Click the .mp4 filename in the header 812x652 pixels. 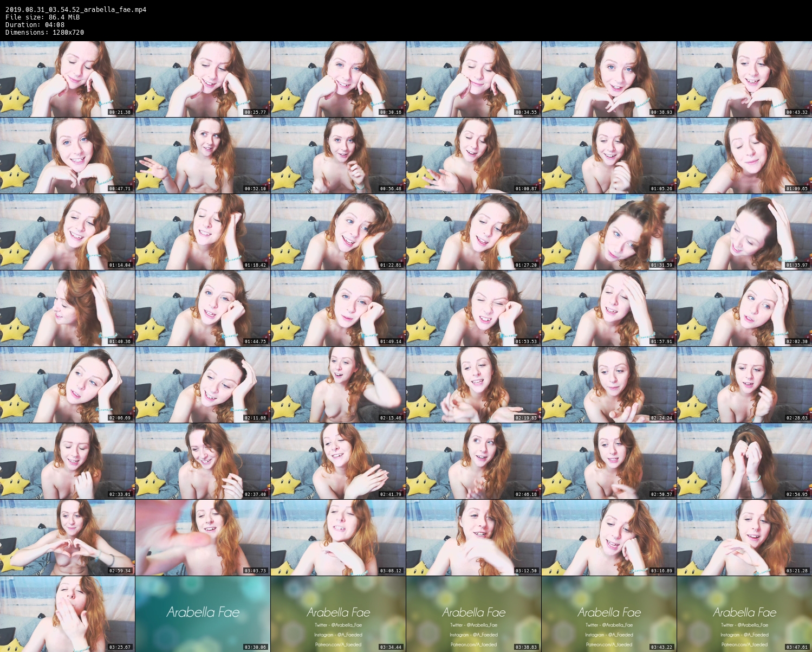click(x=76, y=10)
